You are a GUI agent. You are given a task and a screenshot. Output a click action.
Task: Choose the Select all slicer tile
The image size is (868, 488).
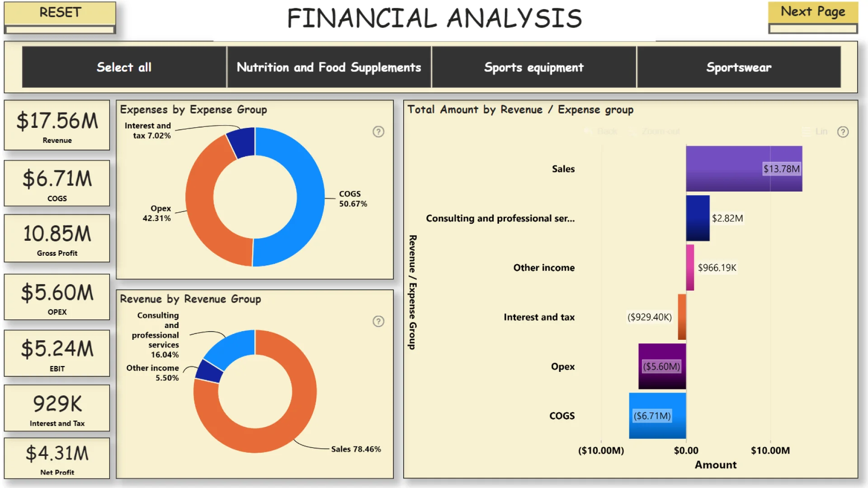[x=124, y=67]
